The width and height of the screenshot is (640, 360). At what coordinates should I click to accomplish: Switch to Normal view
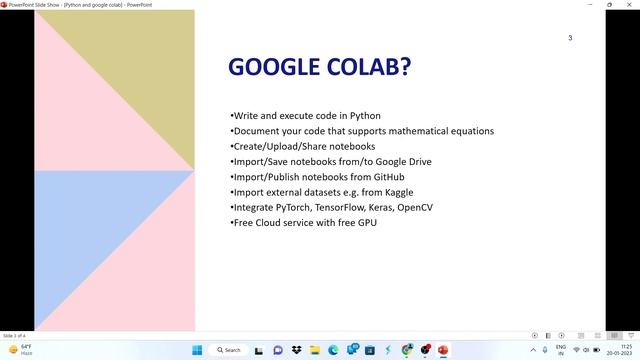pyautogui.click(x=581, y=336)
